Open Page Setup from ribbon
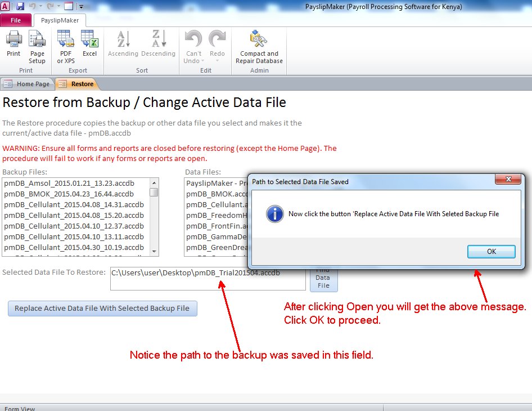This screenshot has height=411, width=532. [37, 47]
